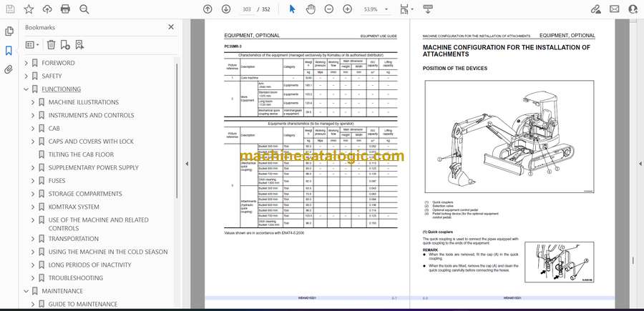
Task: Click the quick coupler cap illustration
Action: pos(560,262)
